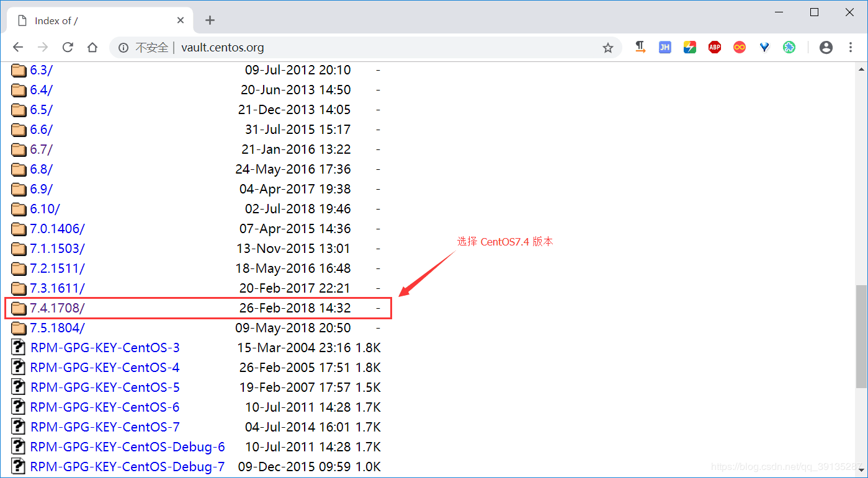Open the Adblock Plus extension
Image resolution: width=868 pixels, height=478 pixels.
pyautogui.click(x=715, y=47)
